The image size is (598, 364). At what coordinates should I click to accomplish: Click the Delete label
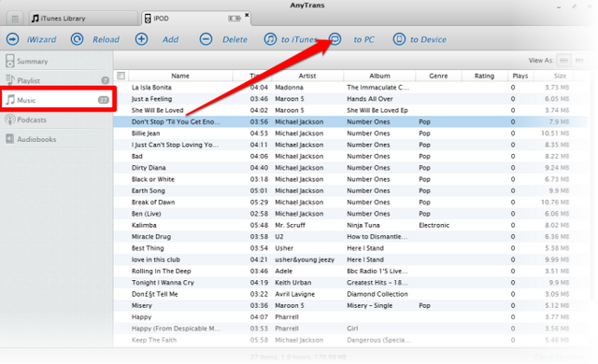point(235,39)
